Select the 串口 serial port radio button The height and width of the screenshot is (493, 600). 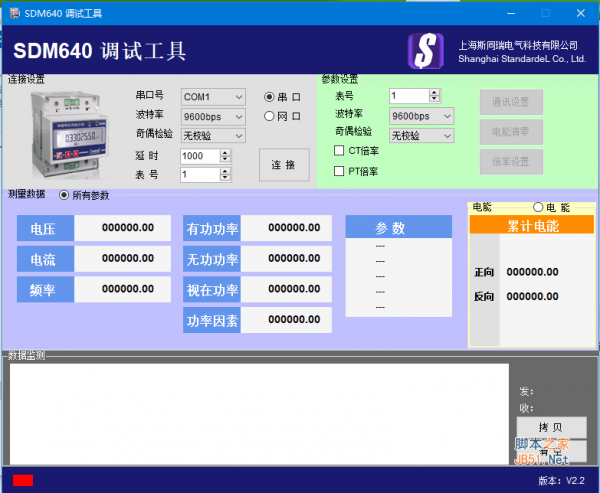pyautogui.click(x=269, y=97)
